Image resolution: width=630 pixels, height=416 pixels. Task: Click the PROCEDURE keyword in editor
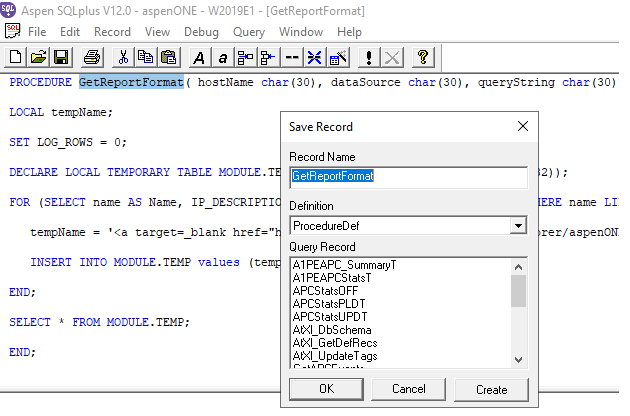coord(41,82)
